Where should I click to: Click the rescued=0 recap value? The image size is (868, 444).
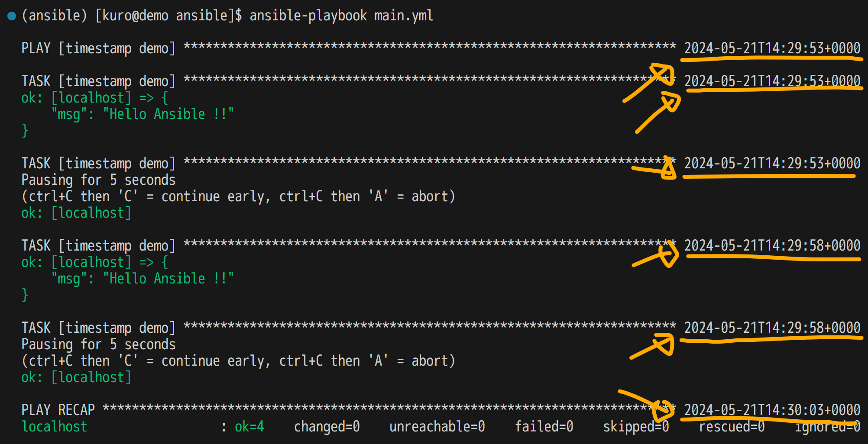pos(732,427)
